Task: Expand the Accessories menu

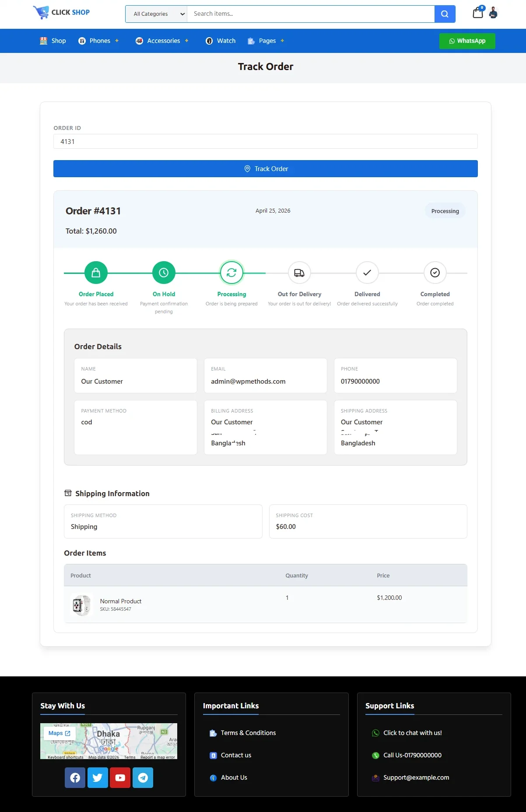Action: (163, 41)
